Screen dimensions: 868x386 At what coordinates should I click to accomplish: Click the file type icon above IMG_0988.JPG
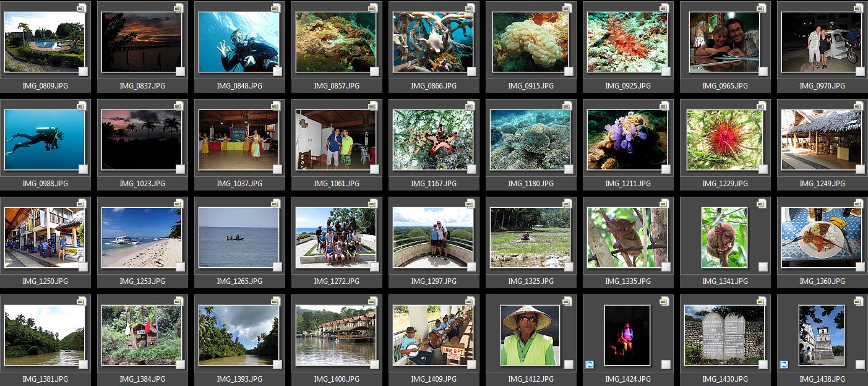point(82,106)
